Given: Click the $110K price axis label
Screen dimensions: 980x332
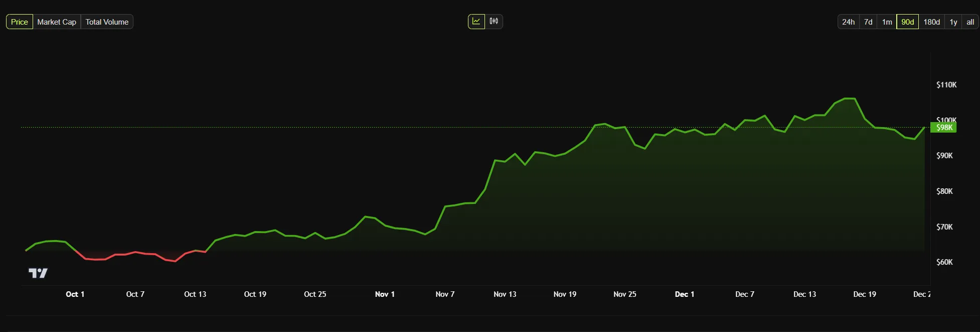Looking at the screenshot, I should click(x=946, y=85).
